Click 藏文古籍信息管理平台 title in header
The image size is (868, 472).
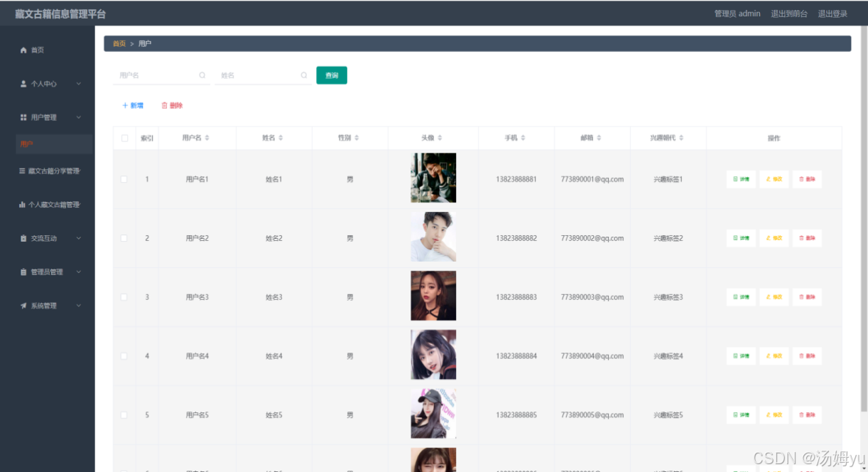tap(60, 14)
